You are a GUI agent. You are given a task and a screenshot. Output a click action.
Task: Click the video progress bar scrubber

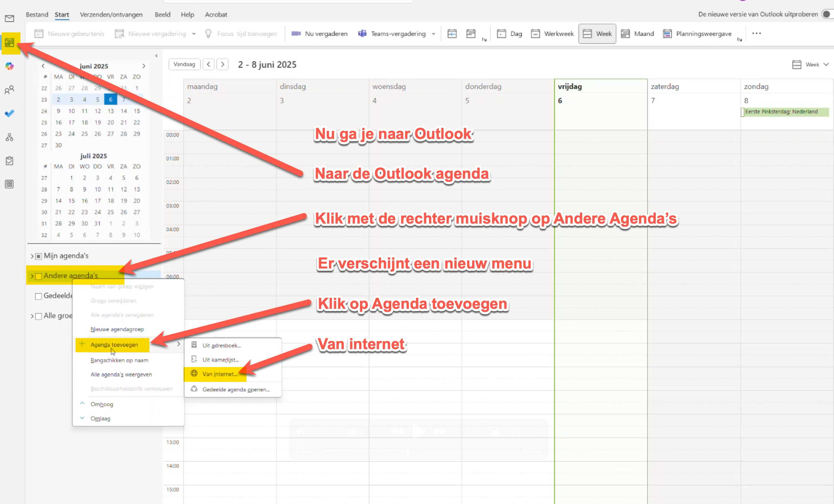tap(408, 450)
